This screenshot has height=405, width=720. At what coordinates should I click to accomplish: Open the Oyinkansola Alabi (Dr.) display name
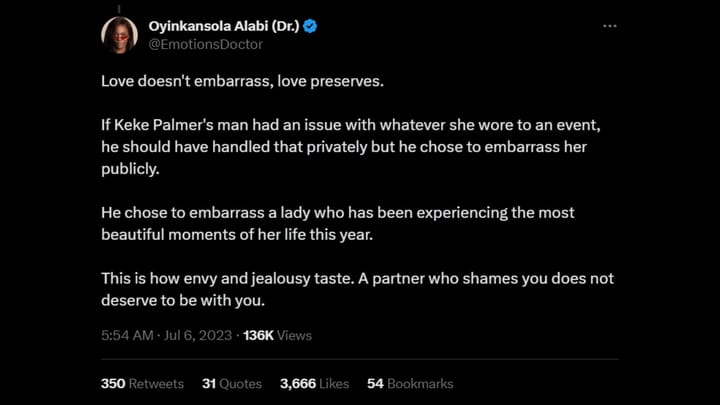[x=224, y=26]
